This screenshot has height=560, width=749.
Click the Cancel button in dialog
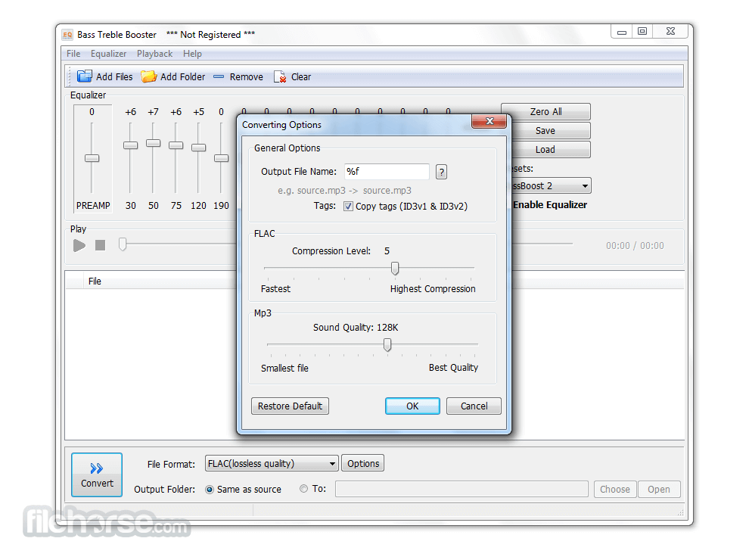click(x=474, y=406)
